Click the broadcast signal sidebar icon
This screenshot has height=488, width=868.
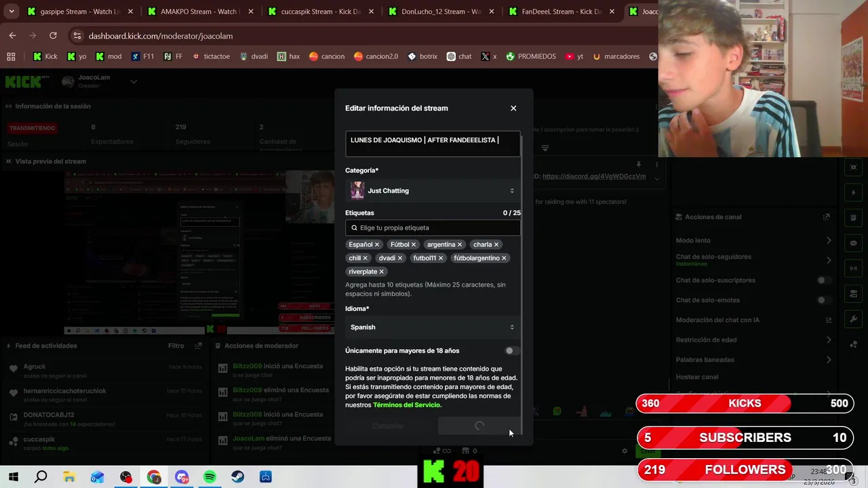(x=854, y=268)
